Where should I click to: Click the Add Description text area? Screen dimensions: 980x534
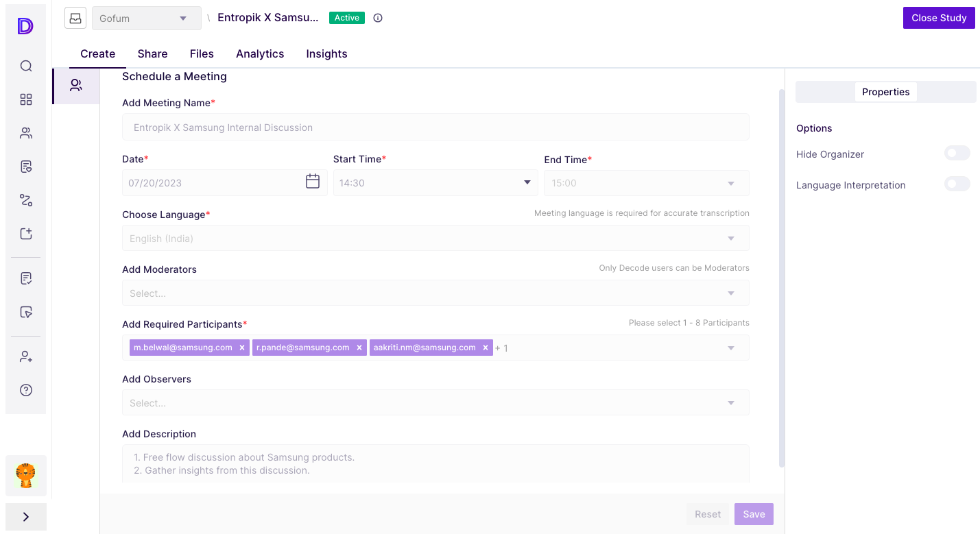coord(435,464)
